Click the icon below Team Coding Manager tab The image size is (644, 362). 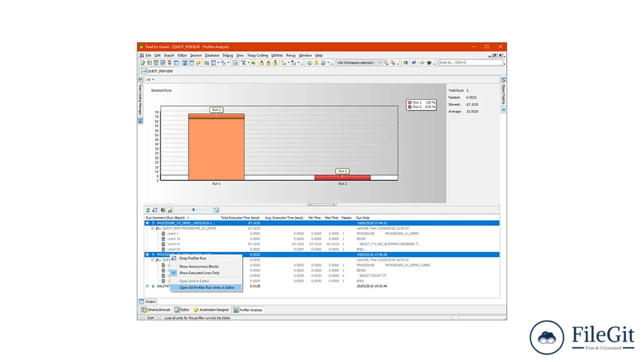pyautogui.click(x=140, y=121)
